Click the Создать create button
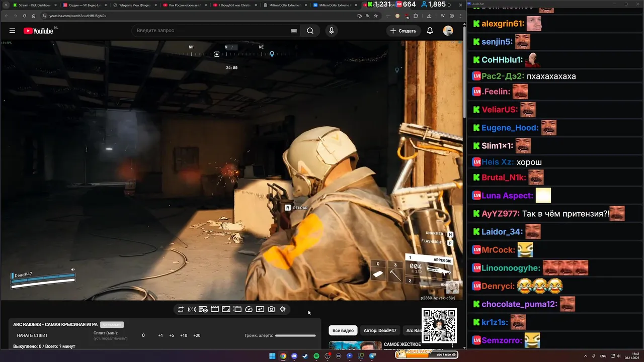644x362 pixels. (403, 31)
